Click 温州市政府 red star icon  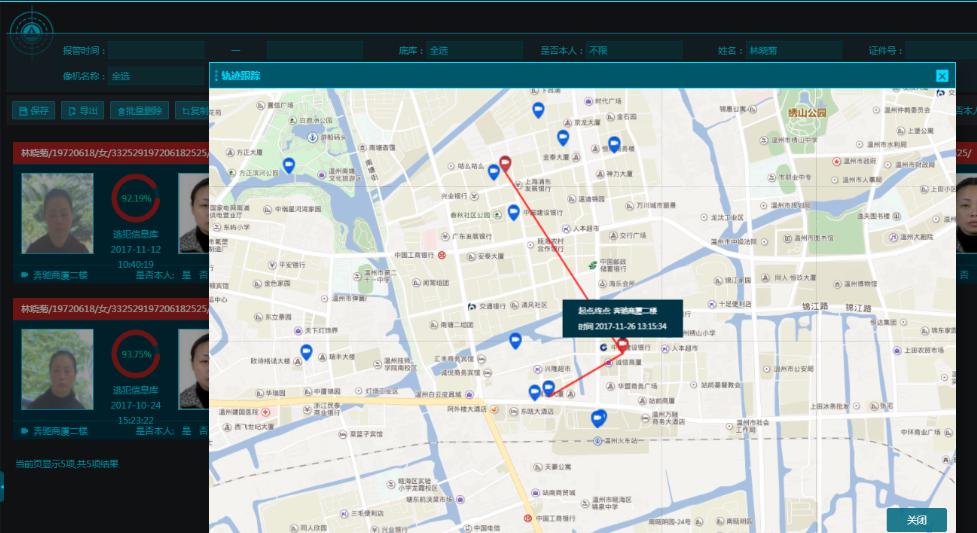[837, 161]
